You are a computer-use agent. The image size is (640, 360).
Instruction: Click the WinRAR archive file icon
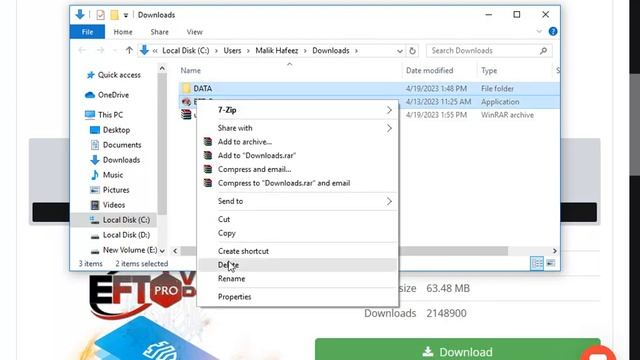tap(186, 115)
